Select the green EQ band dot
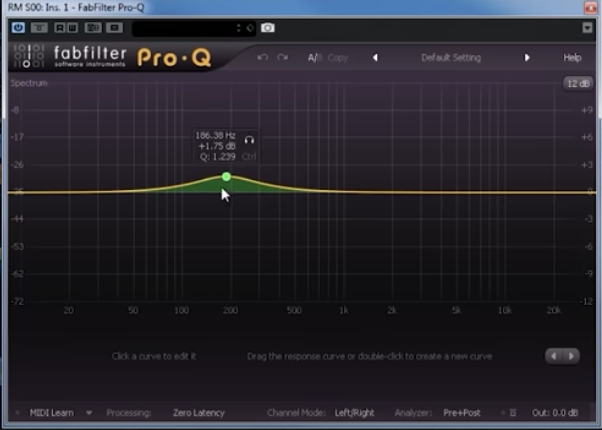Image resolution: width=602 pixels, height=430 pixels. pos(226,177)
